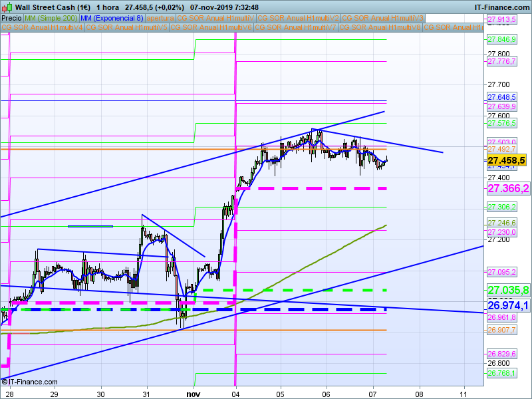This screenshot has height=399, width=532.
Task: Click the magenta price label 27.776,7
Action: pyautogui.click(x=501, y=61)
